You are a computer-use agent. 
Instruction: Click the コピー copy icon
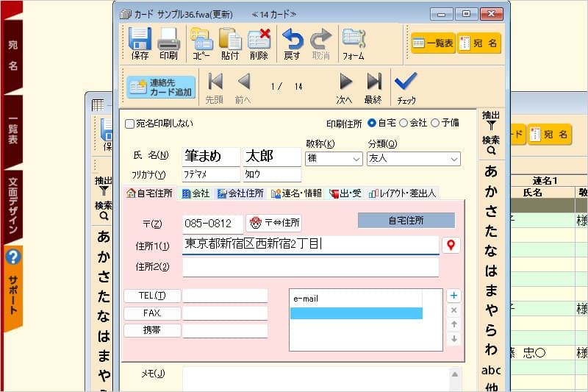point(201,43)
